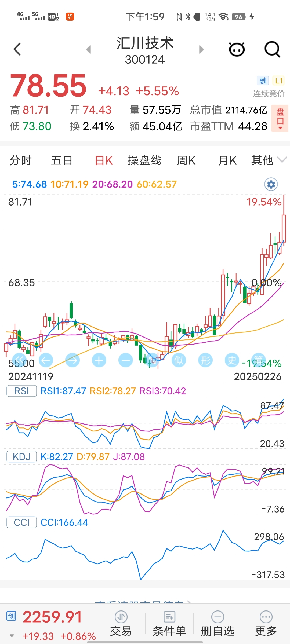
Task: Switch to the next stock with the right triangle
Action: pyautogui.click(x=201, y=49)
